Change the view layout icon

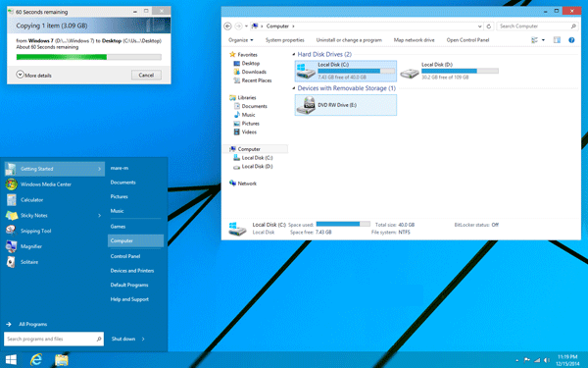click(x=534, y=40)
